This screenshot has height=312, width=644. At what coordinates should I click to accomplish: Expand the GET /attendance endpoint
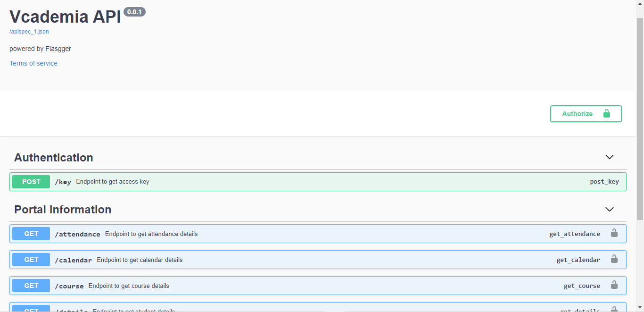tap(318, 234)
